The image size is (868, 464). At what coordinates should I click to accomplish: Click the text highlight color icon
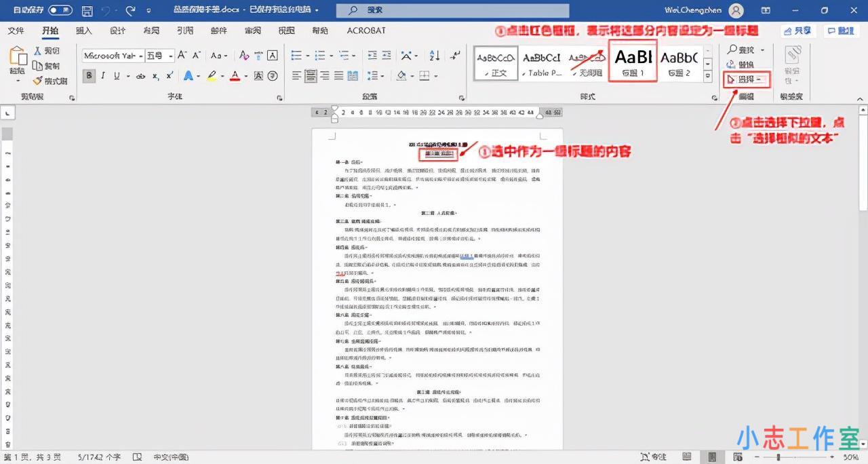pos(212,75)
